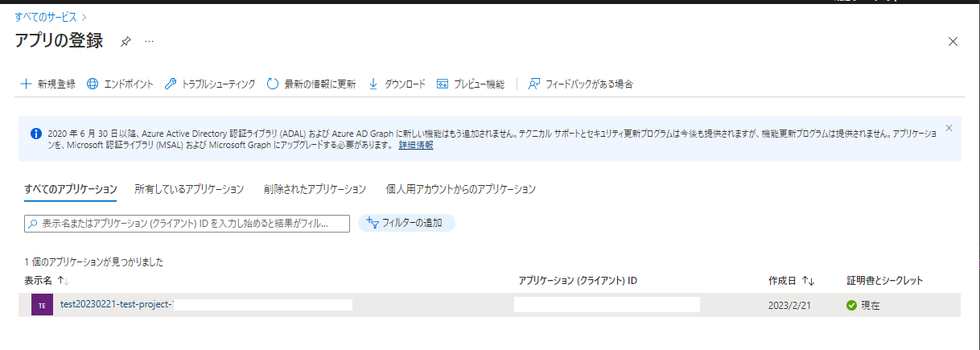Viewport: 980px width, 350px height.
Task: Click the info icon in the blue banner
Action: pyautogui.click(x=36, y=134)
